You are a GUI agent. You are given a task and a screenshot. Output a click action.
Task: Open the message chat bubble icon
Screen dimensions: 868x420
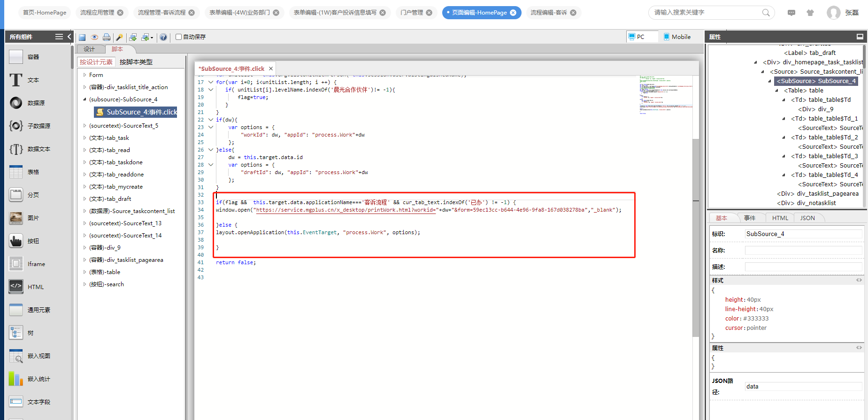[791, 13]
